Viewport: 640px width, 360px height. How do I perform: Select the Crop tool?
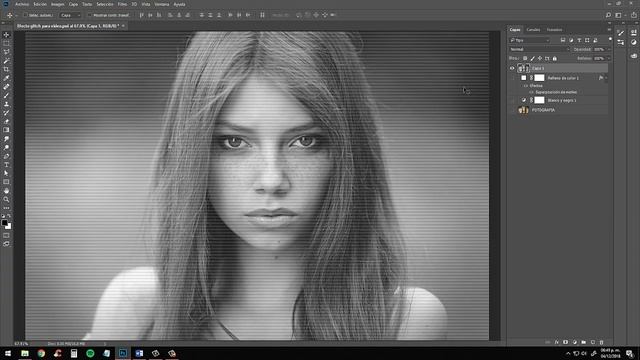tap(6, 69)
